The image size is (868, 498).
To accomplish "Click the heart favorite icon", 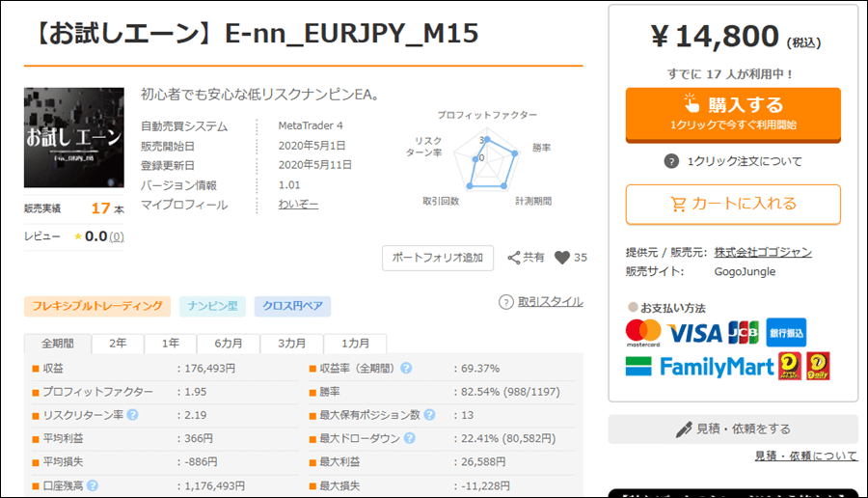I will (x=562, y=258).
